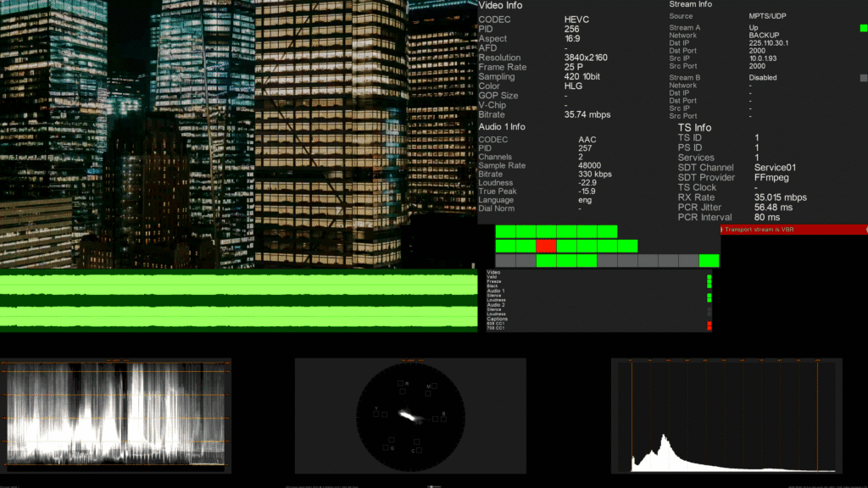
Task: Open the vectorscope display panel
Action: click(x=410, y=415)
